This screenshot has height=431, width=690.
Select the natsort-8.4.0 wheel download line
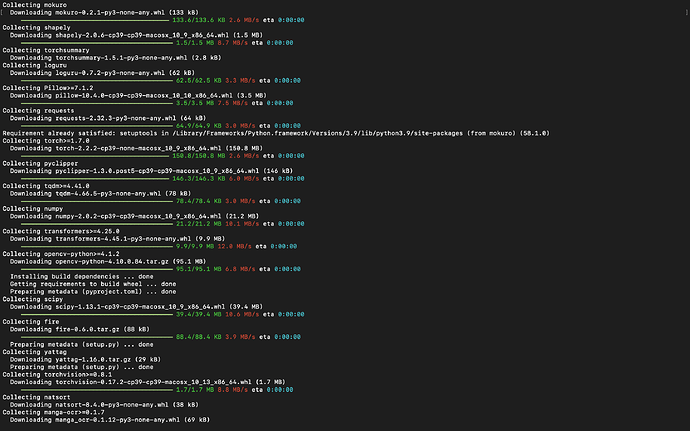(104, 405)
